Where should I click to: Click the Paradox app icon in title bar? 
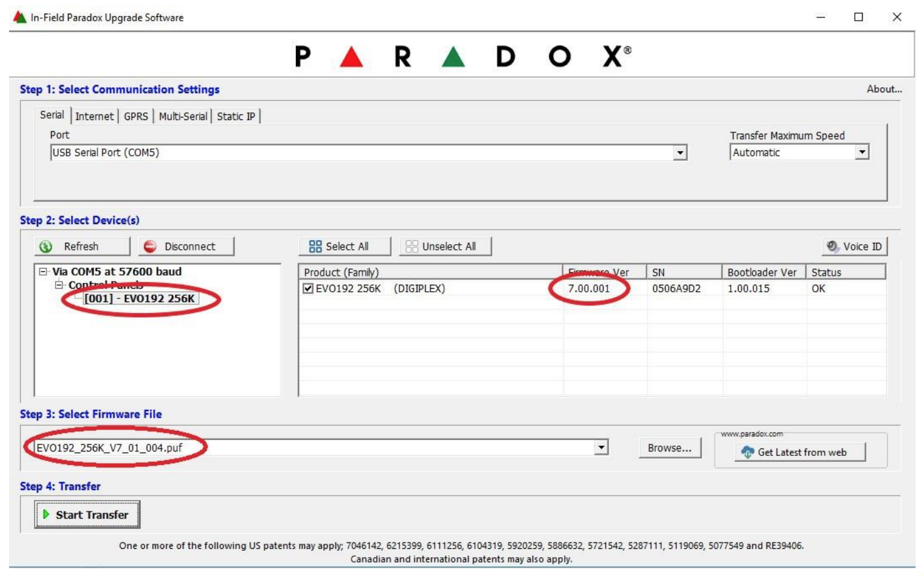(x=20, y=17)
